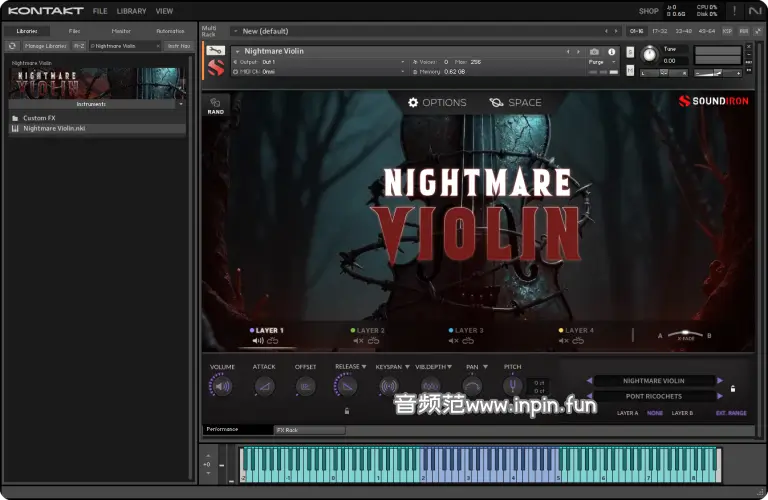Toggle the lock beside the preset name

[733, 388]
